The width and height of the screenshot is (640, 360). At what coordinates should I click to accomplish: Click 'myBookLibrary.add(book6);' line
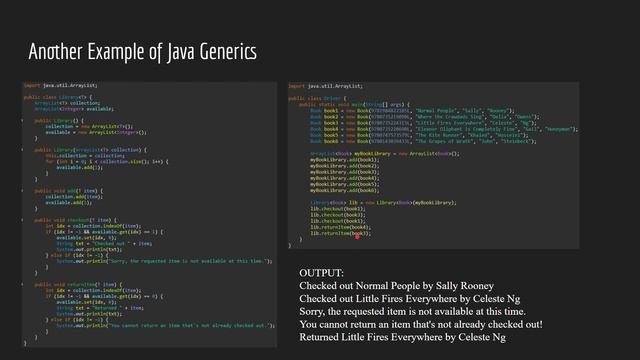pyautogui.click(x=345, y=191)
